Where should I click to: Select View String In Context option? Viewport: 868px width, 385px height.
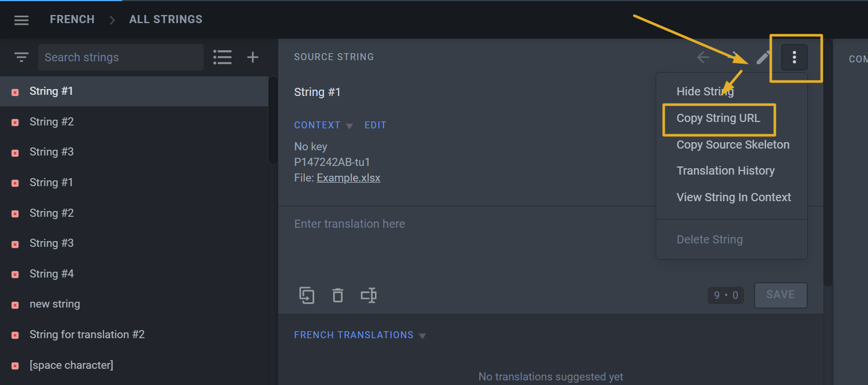[x=734, y=198]
